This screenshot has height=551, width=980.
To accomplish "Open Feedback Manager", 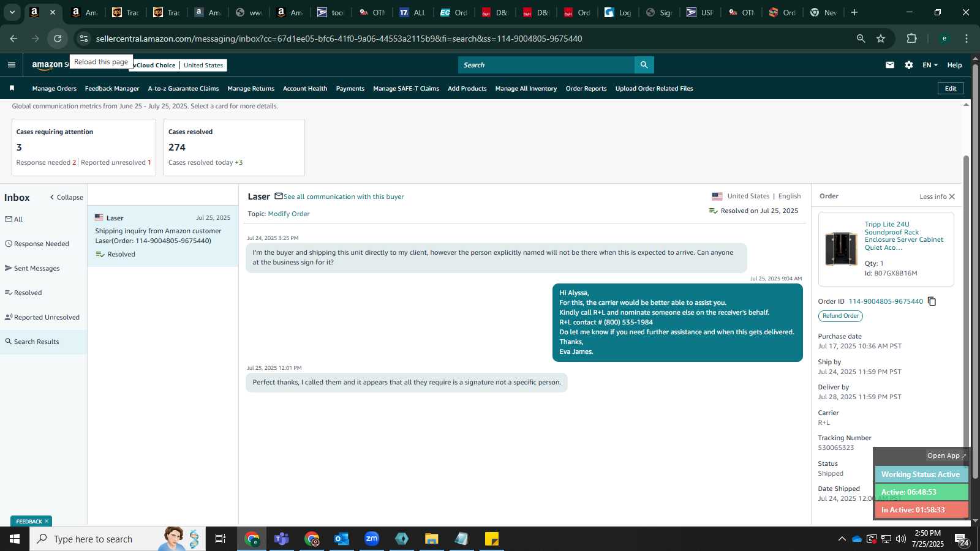I will point(112,89).
